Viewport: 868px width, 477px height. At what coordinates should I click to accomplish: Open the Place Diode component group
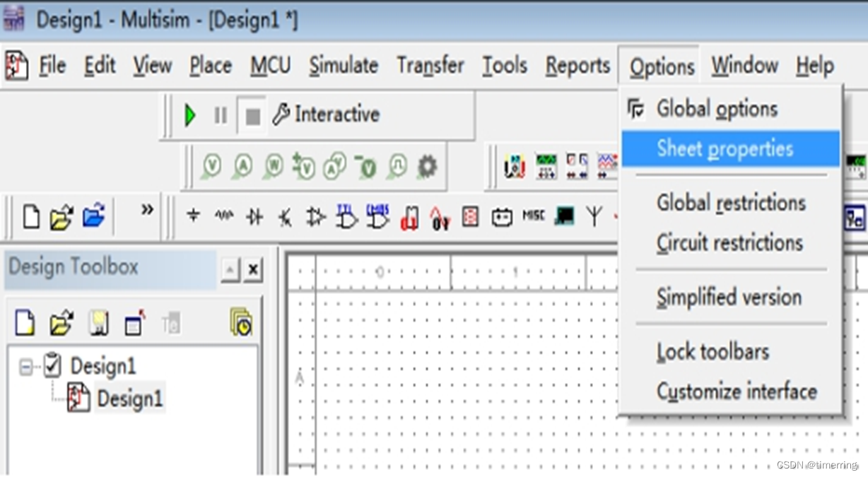[254, 217]
